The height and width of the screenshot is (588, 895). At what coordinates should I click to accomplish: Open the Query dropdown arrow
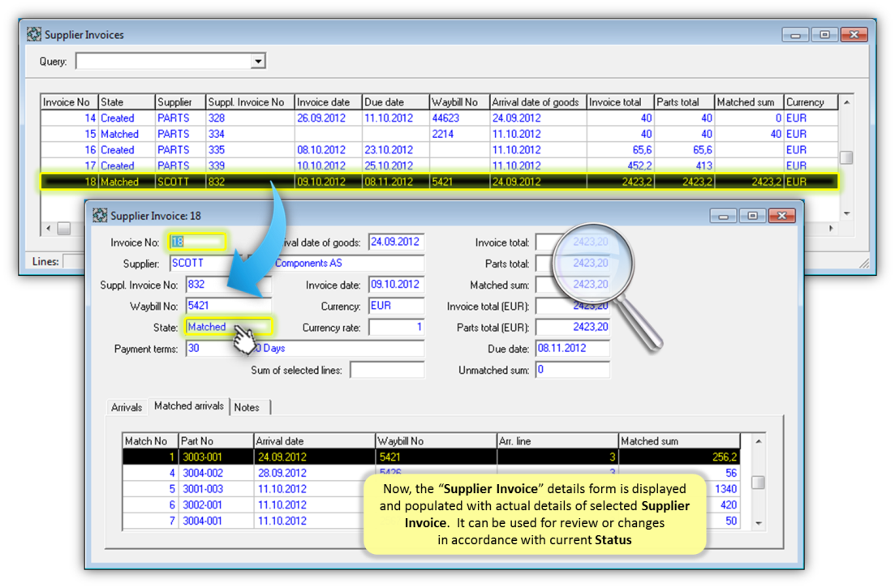257,62
